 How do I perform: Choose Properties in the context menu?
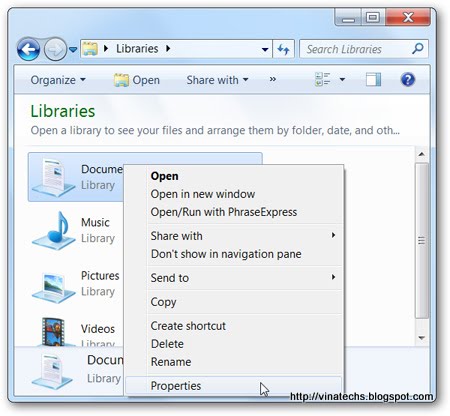click(234, 386)
